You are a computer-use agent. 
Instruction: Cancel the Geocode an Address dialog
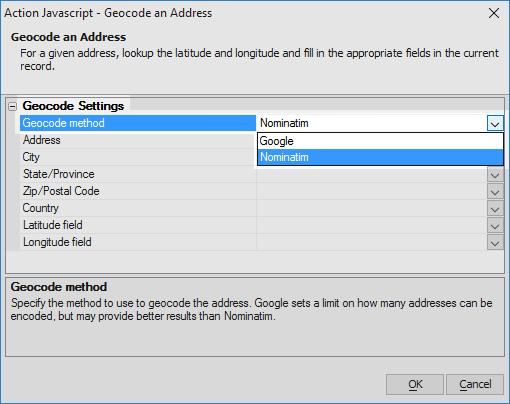coord(475,384)
